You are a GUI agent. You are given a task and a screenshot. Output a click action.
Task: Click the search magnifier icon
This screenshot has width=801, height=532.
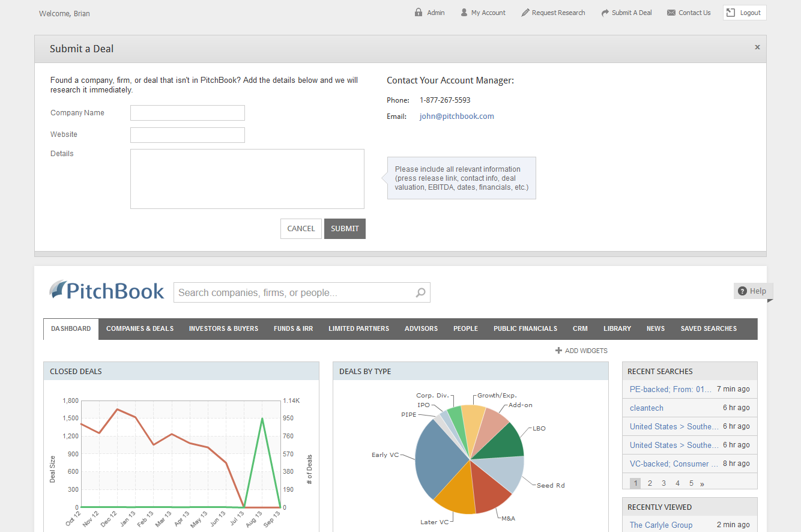[420, 292]
